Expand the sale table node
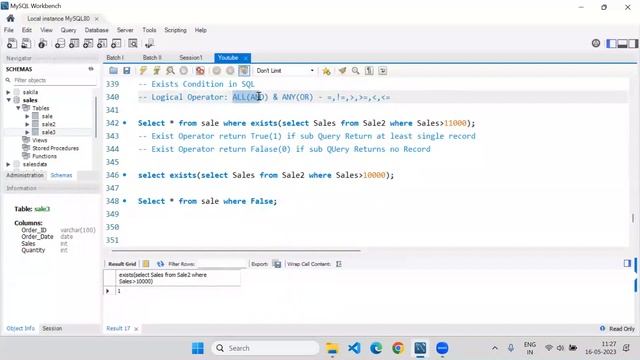Image resolution: width=640 pixels, height=360 pixels. (27, 116)
